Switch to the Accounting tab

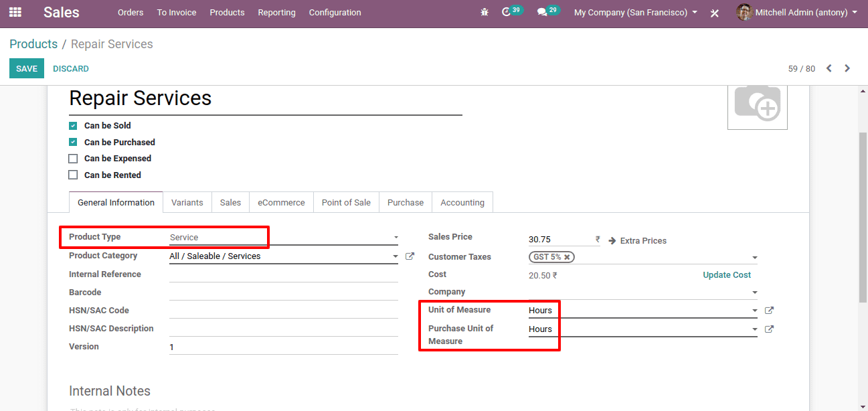pos(462,203)
